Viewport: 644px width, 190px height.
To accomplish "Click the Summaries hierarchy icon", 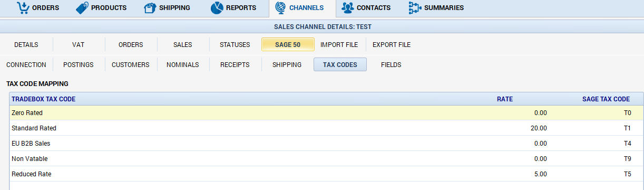I will pyautogui.click(x=415, y=8).
